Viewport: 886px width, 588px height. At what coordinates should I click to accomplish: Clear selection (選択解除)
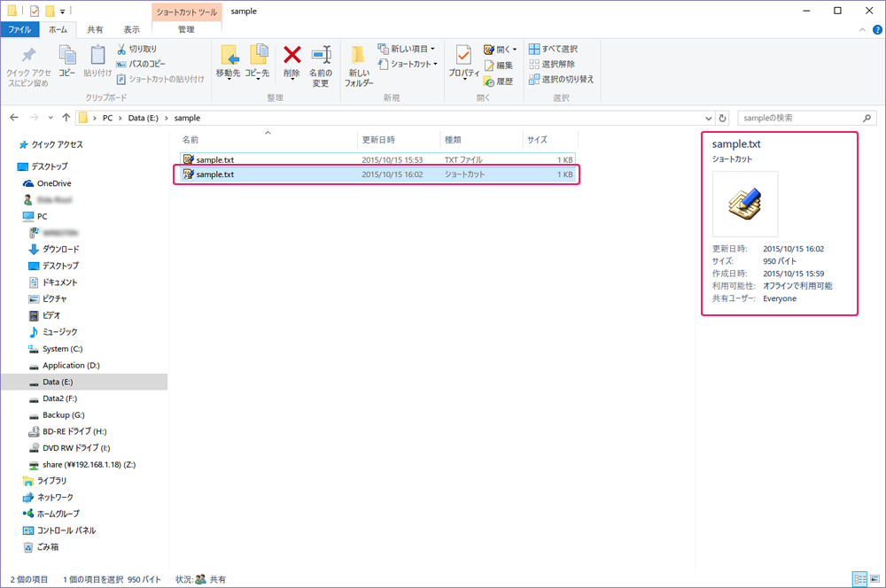pyautogui.click(x=551, y=64)
